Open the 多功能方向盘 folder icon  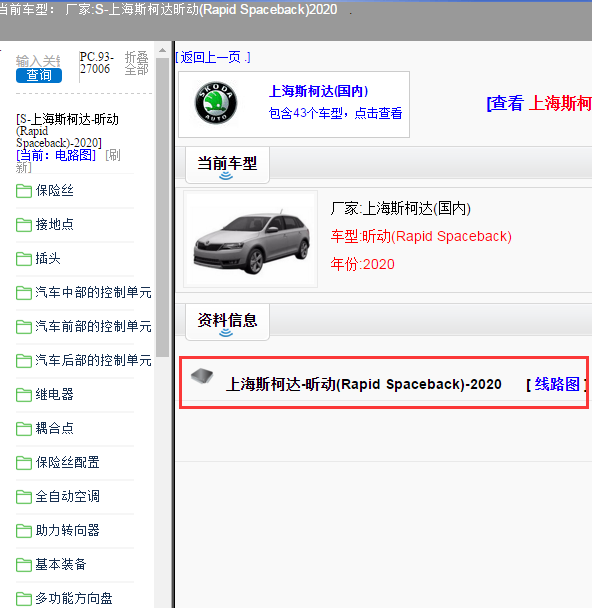(24, 599)
